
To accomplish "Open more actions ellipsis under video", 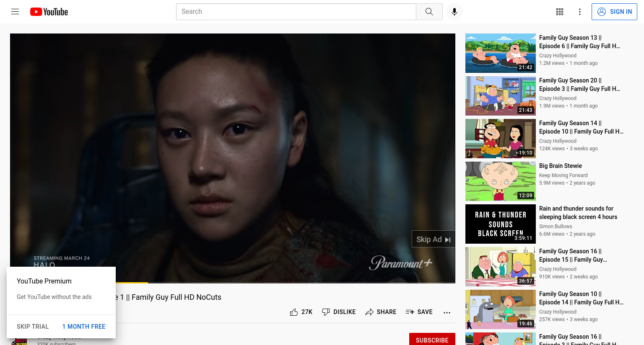I will pos(447,312).
